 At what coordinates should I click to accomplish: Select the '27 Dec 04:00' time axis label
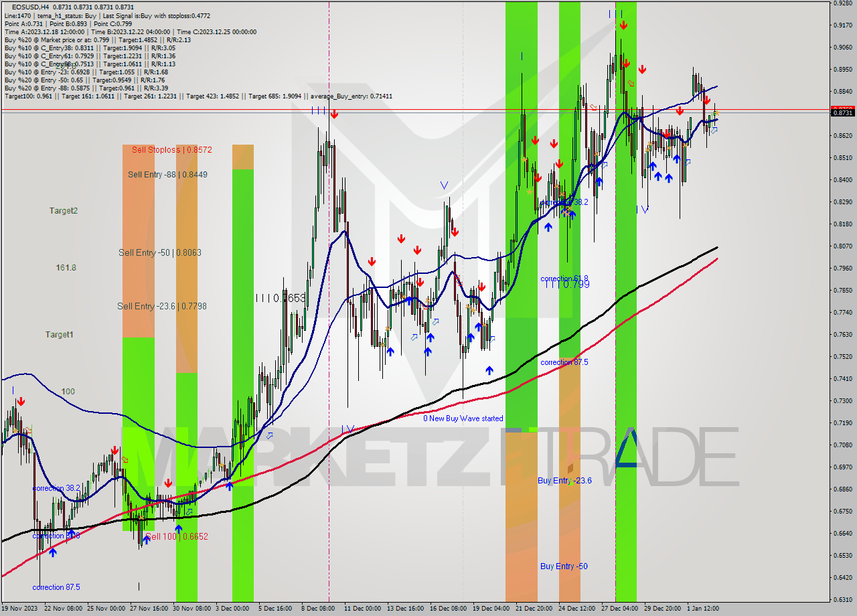tap(621, 609)
